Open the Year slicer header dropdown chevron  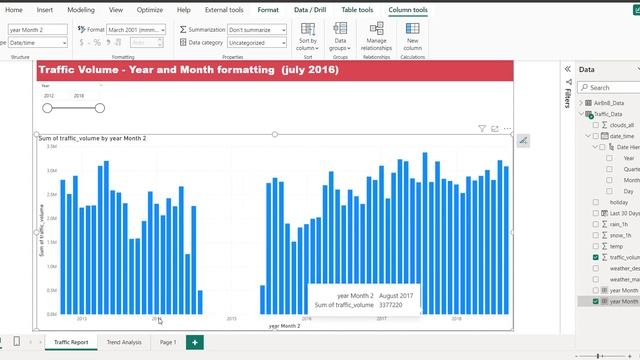pos(101,85)
